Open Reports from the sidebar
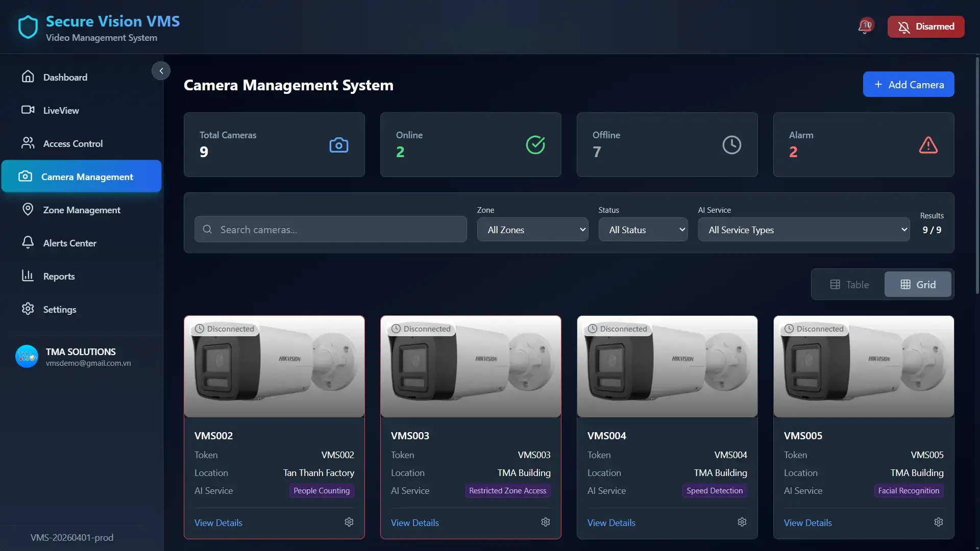Viewport: 980px width, 551px height. tap(82, 276)
